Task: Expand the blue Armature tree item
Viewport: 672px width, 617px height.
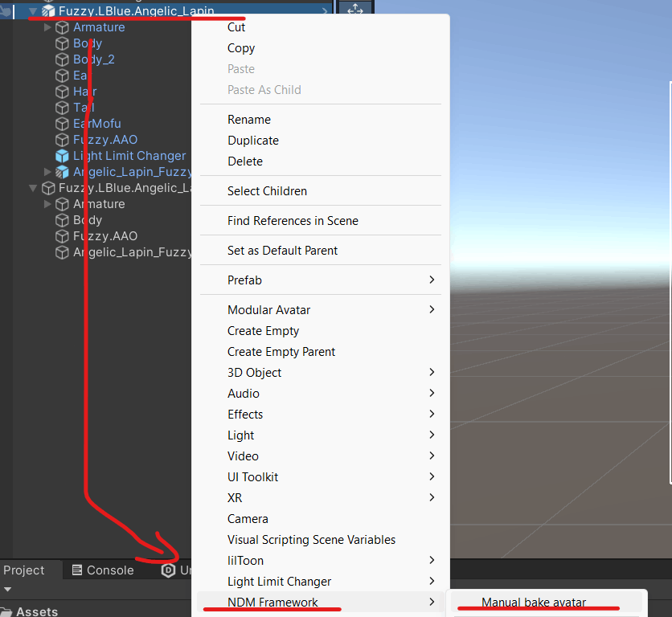Action: [47, 27]
